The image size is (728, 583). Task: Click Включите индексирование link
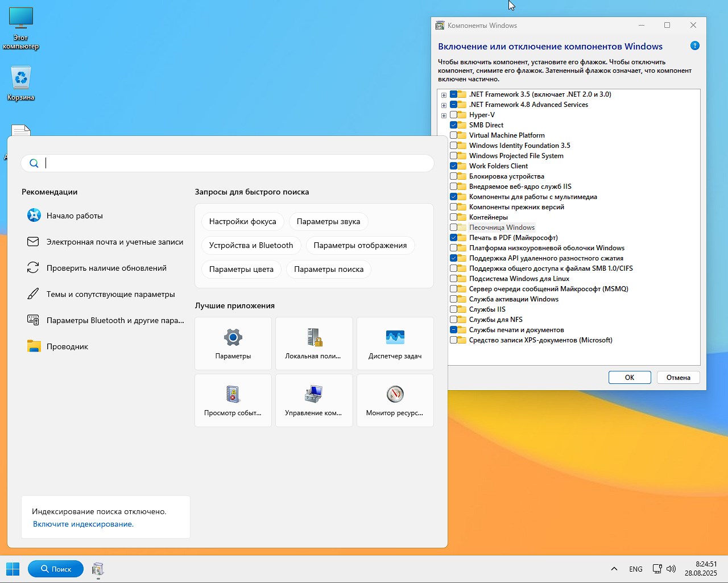click(x=83, y=524)
